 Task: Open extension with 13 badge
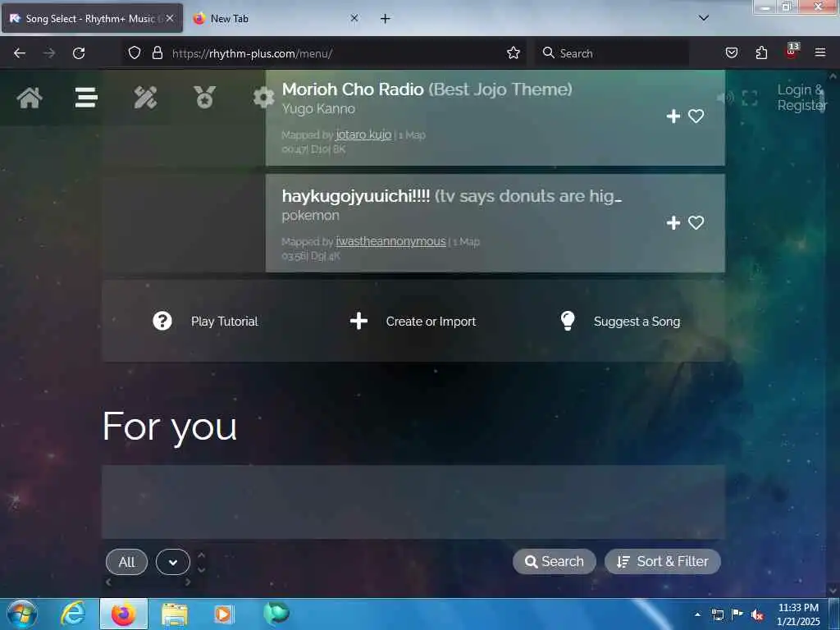(792, 51)
